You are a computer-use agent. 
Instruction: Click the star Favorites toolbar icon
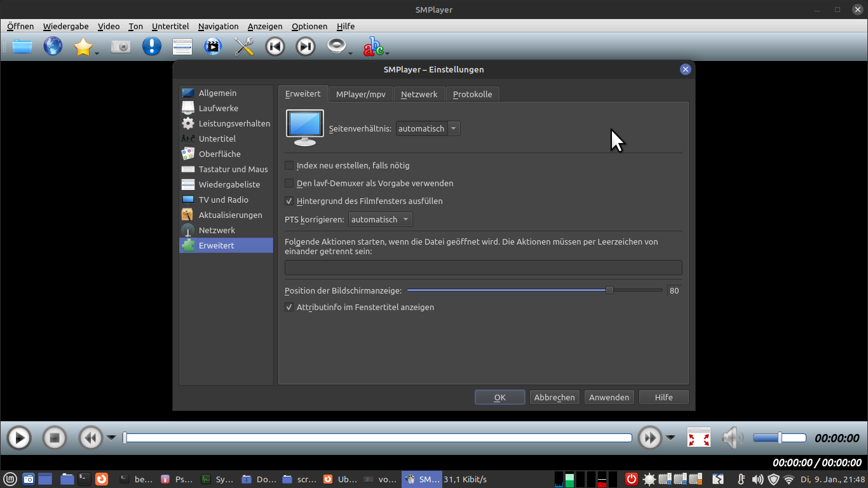click(83, 46)
